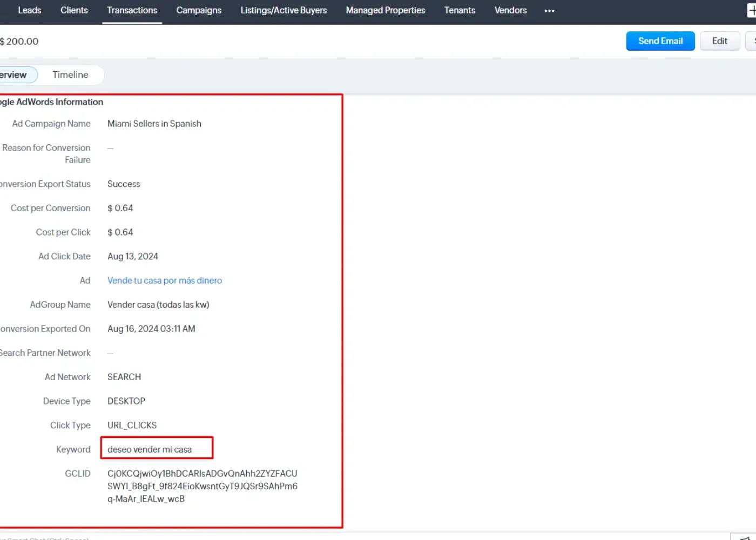Navigate to Listings/Active Buyers
Image resolution: width=756 pixels, height=540 pixels.
pyautogui.click(x=283, y=10)
